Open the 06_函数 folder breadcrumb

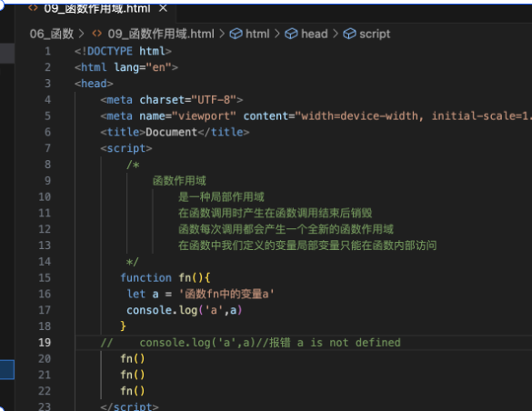(52, 34)
